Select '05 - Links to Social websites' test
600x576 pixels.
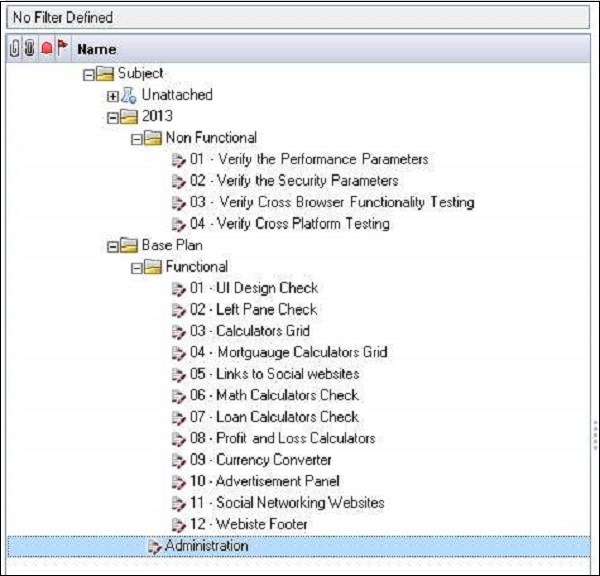275,374
